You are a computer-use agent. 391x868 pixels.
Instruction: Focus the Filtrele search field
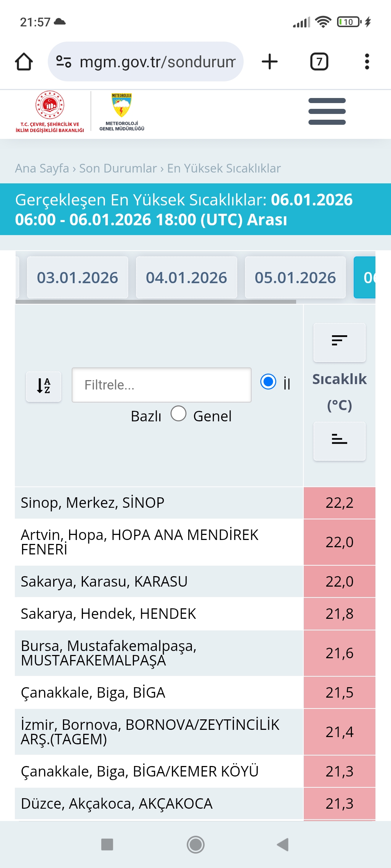(161, 385)
